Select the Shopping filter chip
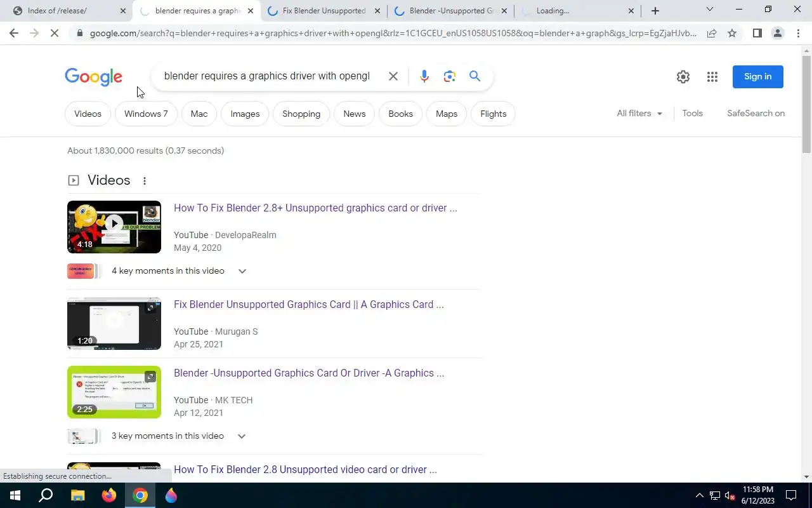812x508 pixels. 301,114
